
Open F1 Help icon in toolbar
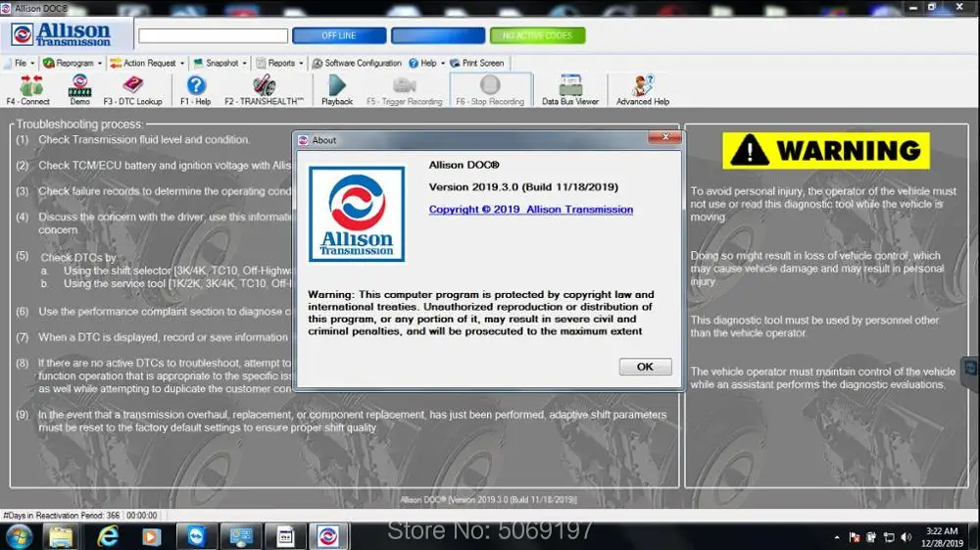click(x=196, y=89)
